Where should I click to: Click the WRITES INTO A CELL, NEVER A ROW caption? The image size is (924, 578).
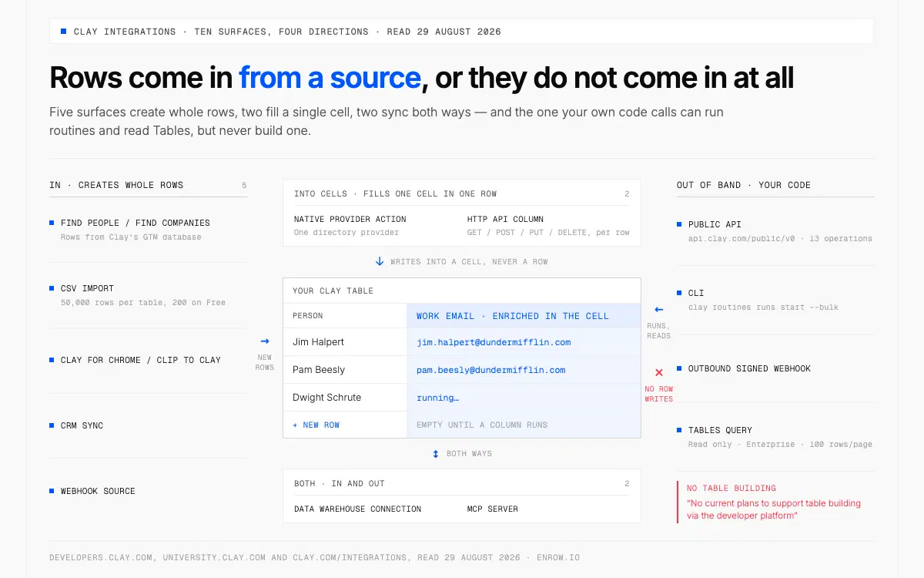[469, 261]
